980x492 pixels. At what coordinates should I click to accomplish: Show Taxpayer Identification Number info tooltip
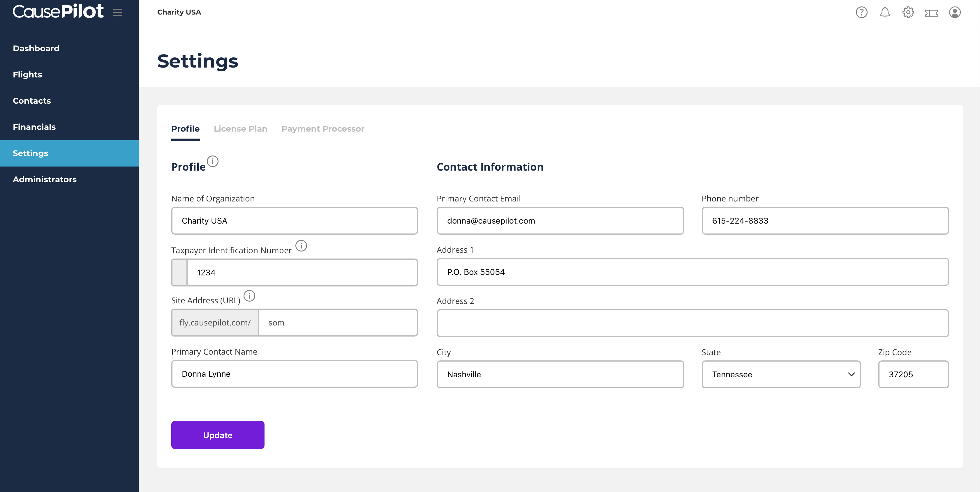[x=301, y=246]
